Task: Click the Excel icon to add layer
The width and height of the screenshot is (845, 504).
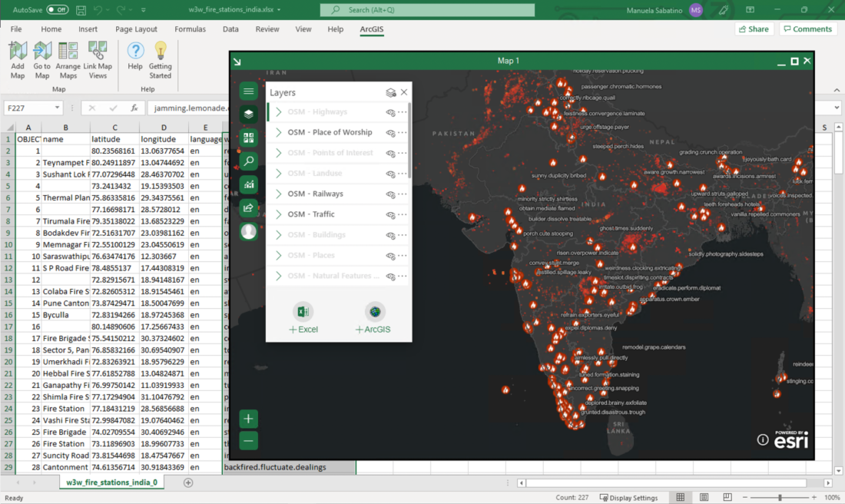Action: point(303,312)
